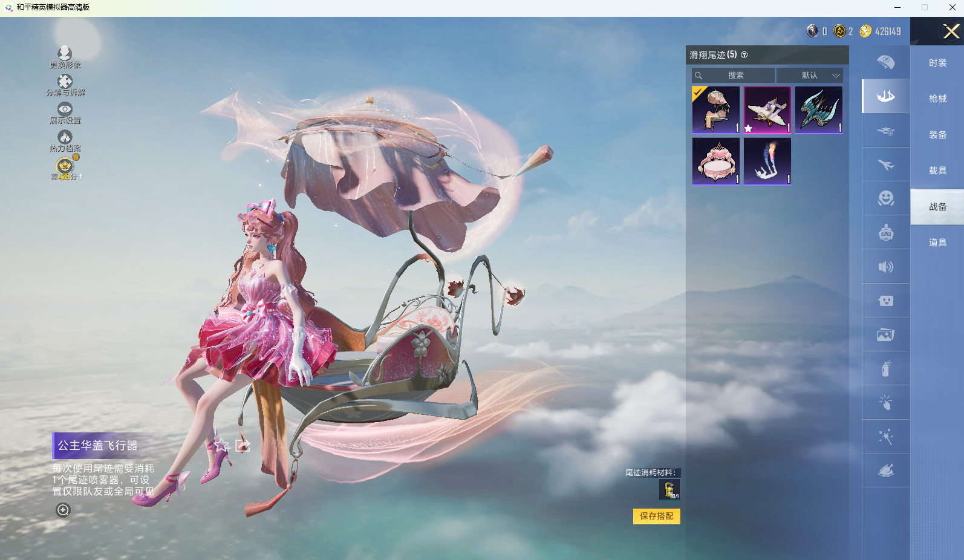Open the 载具 tab
Image resolution: width=964 pixels, height=560 pixels.
pos(937,171)
